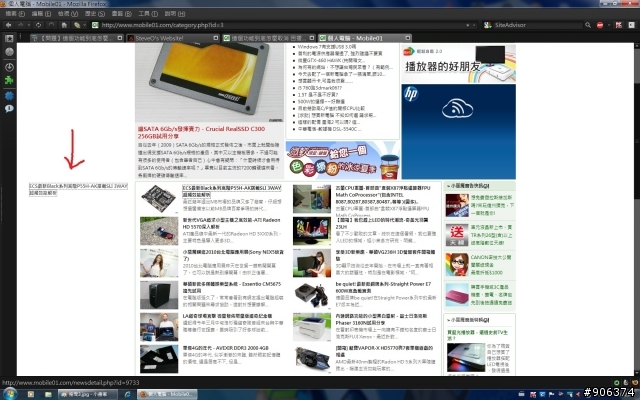
Task: Open the 檔案(F) menu
Action: coord(15,13)
